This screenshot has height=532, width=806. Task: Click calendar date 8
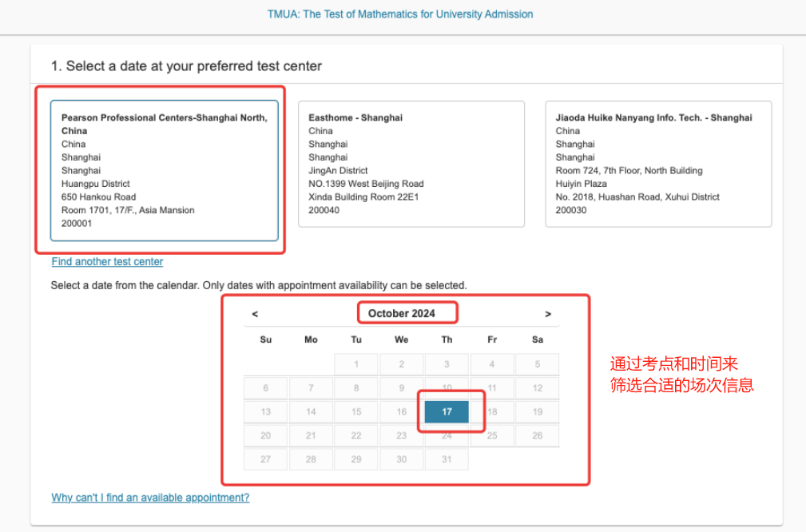point(356,388)
